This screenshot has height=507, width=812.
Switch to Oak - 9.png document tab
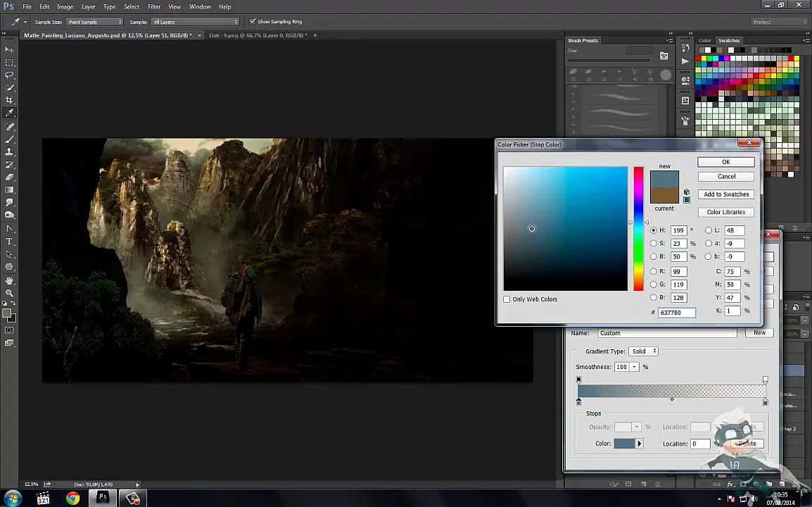coord(258,35)
